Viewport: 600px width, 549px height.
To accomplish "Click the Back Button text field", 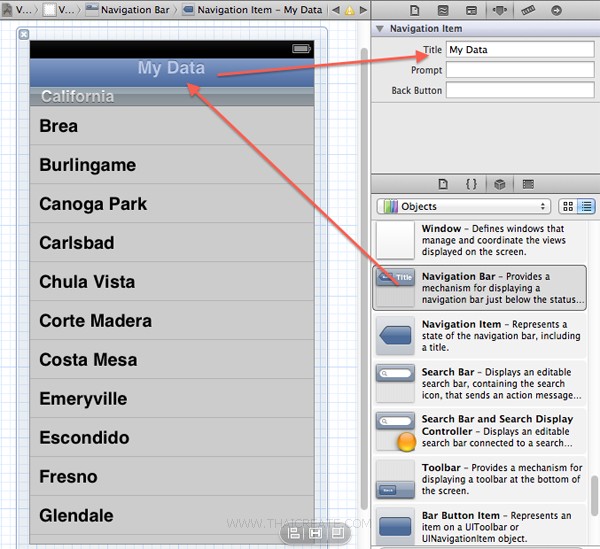I will click(520, 90).
